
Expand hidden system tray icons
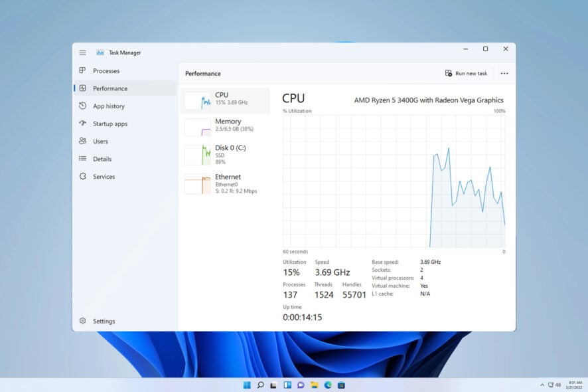(542, 384)
